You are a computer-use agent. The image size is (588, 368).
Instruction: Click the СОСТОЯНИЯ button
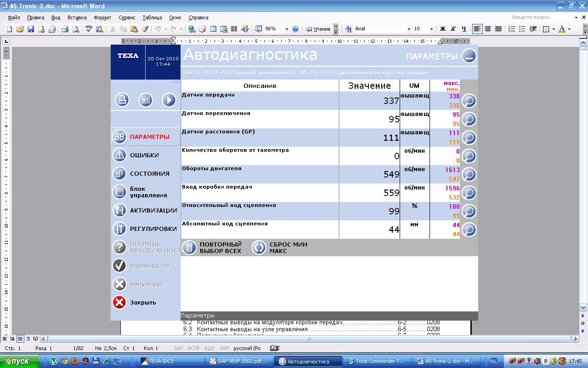tap(146, 173)
